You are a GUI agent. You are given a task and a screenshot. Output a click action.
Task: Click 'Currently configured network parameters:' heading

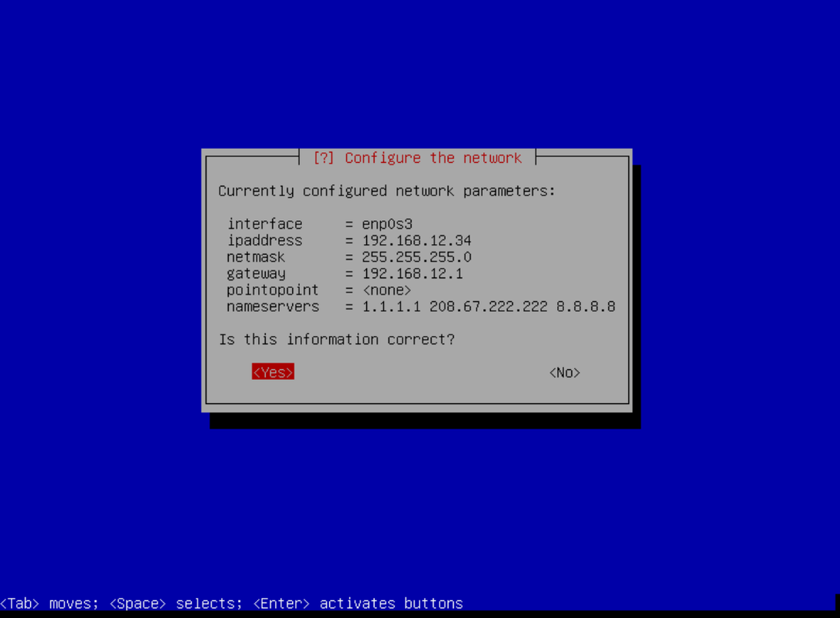click(386, 191)
